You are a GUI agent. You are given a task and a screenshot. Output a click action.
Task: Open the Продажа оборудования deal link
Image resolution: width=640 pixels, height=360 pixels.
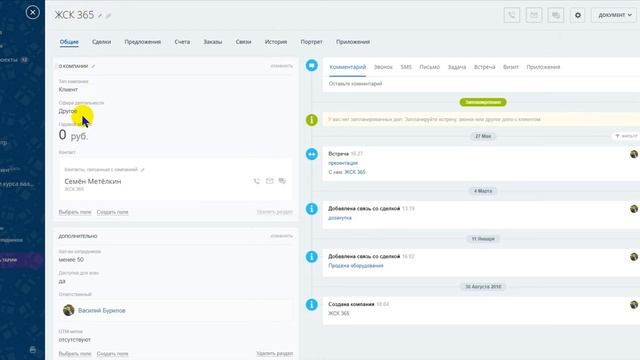pyautogui.click(x=356, y=266)
